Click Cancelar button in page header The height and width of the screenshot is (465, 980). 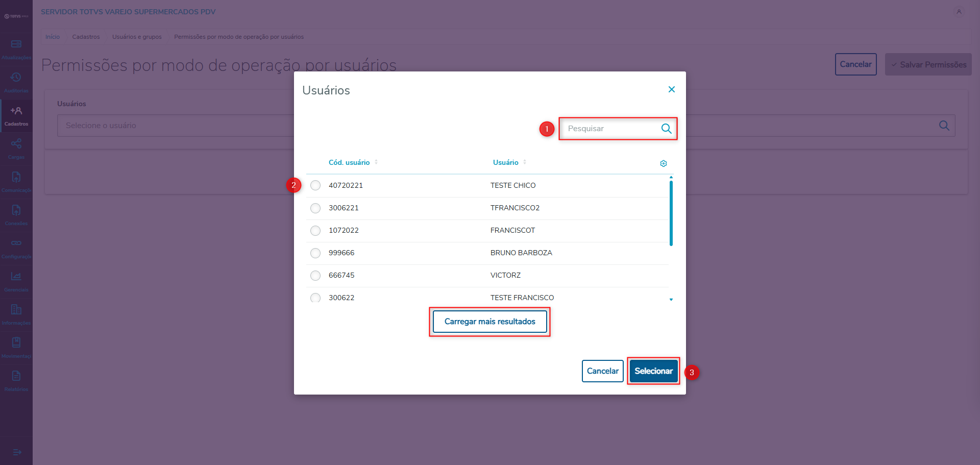tap(856, 64)
